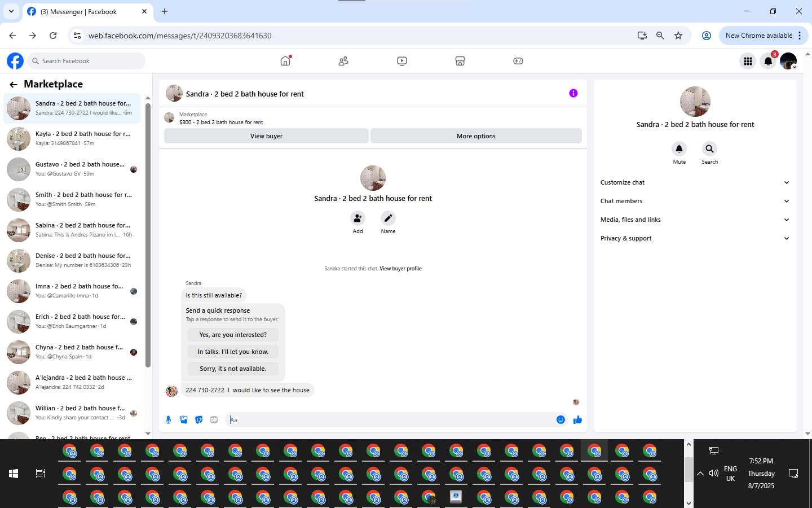This screenshot has height=508, width=812.
Task: Click the New Chrome available button
Action: [x=764, y=36]
